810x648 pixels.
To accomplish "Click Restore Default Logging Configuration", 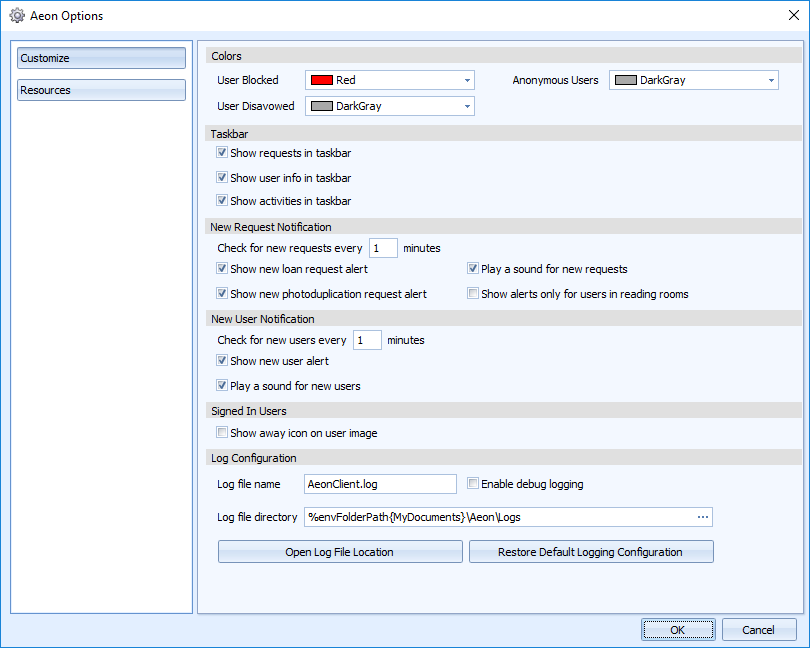I will click(x=590, y=552).
